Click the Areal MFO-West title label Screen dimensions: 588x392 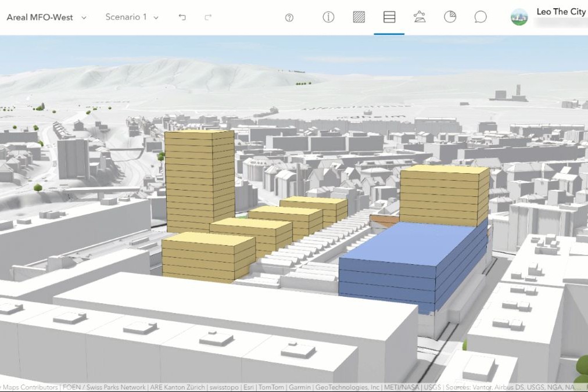click(x=39, y=17)
